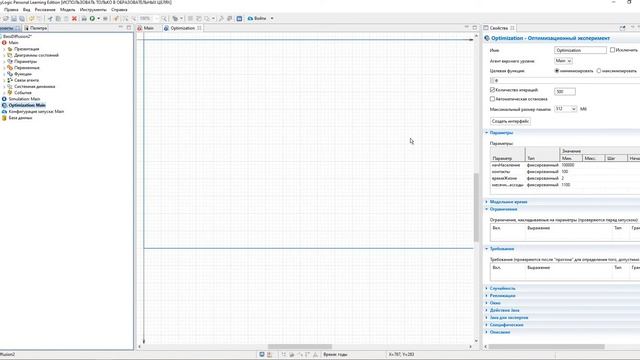Click the Связи агента tree icon
Viewport: 640px width, 360px height.
click(10, 80)
